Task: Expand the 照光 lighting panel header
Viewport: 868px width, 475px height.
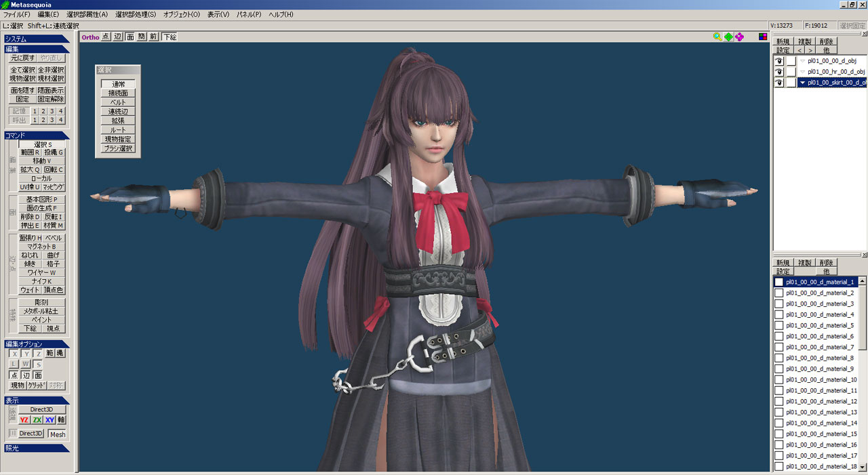Action: pos(37,448)
